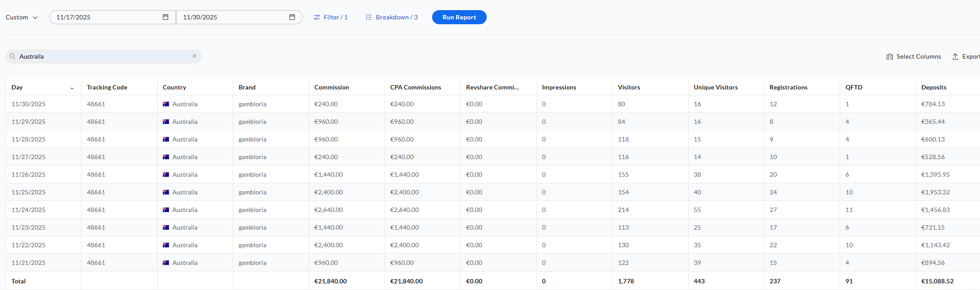Click the search magnifier icon
Screen dimensions: 980x290
click(12, 56)
